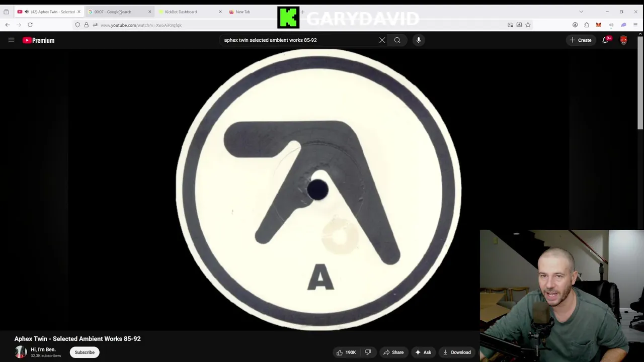Viewport: 644px width, 362px height.
Task: Open the YouTube notifications bell
Action: 605,40
